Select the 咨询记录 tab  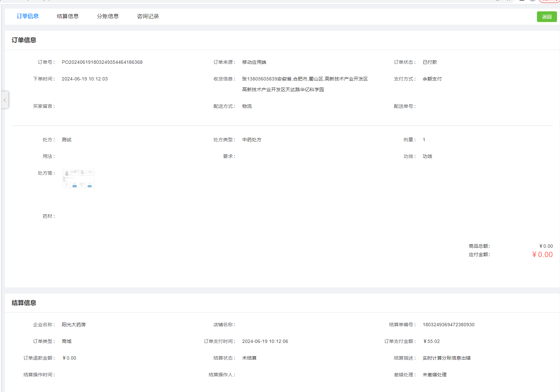(148, 16)
